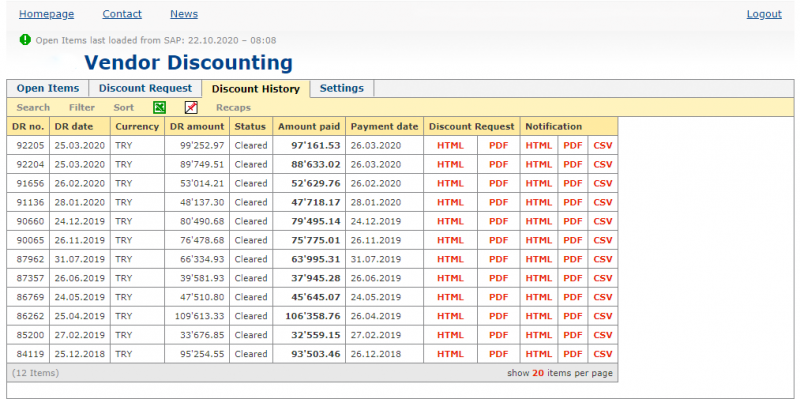Click Recaps in the yellow toolbar

[x=233, y=108]
